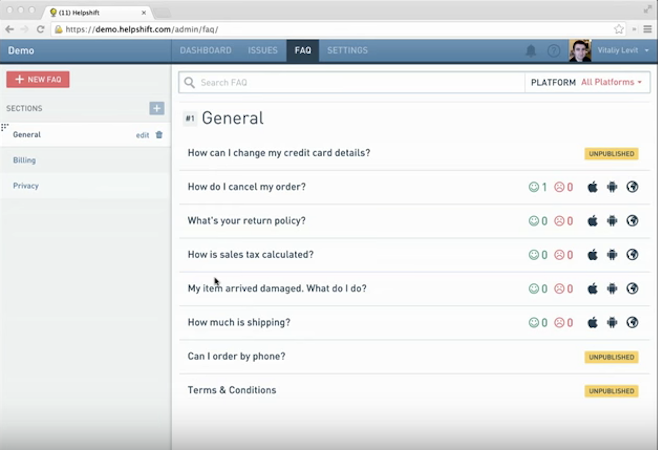Switch to the Dashboard tab
The height and width of the screenshot is (450, 658).
206,50
